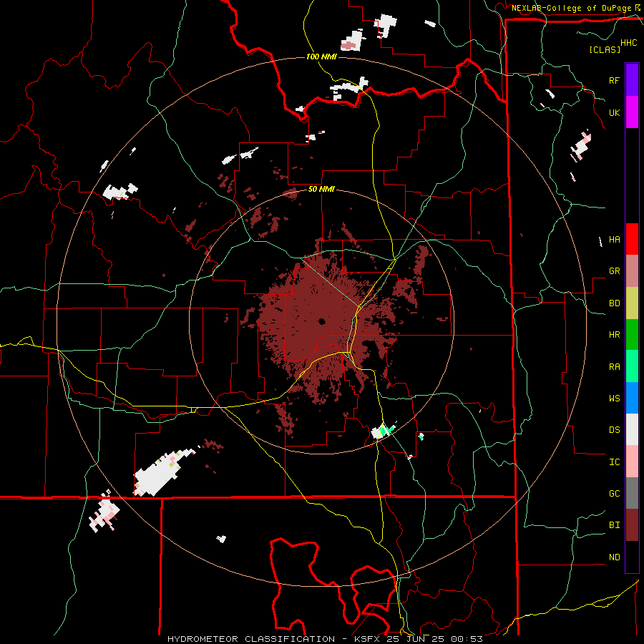Click the 25 JUN 25 date text

(x=415, y=639)
